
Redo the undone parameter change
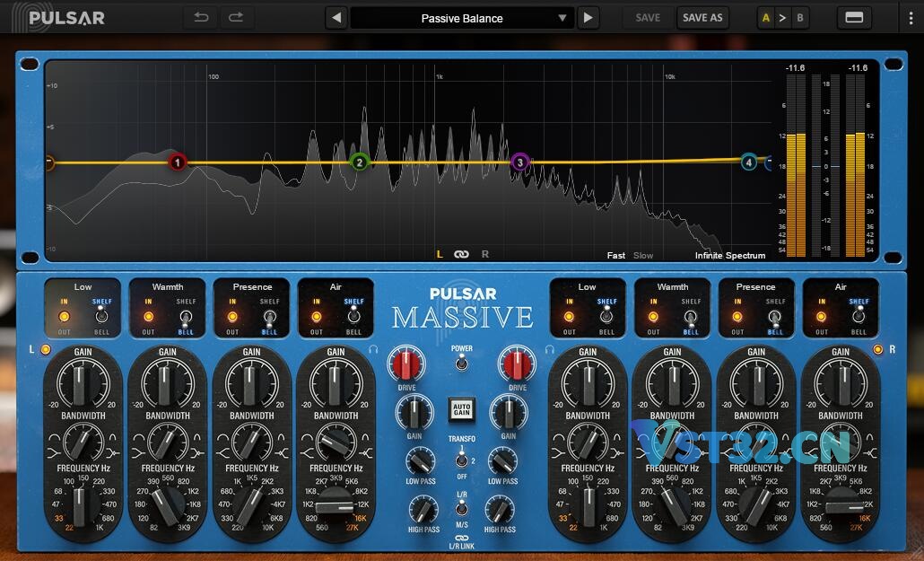236,18
